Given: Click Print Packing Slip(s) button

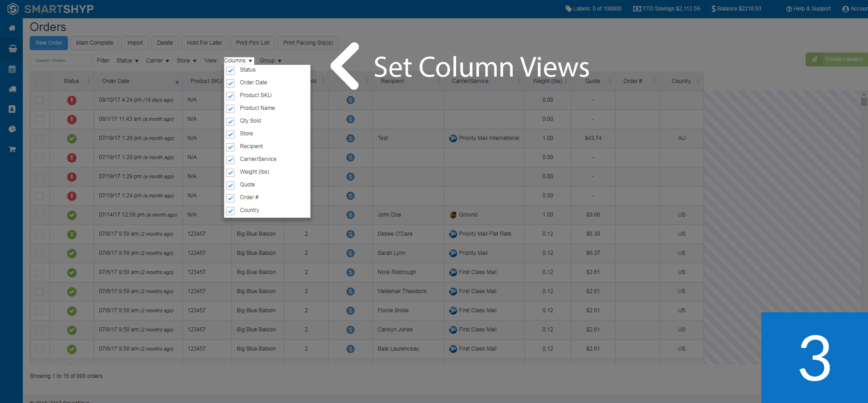Looking at the screenshot, I should (x=308, y=43).
